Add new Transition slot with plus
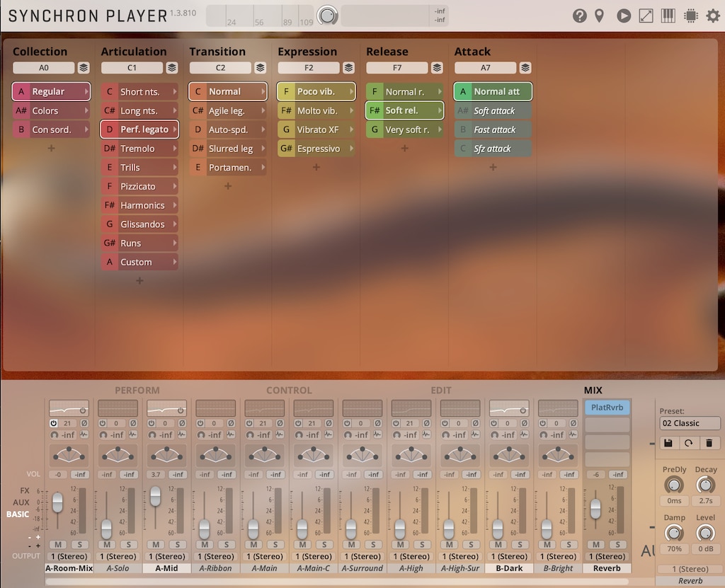 click(x=228, y=186)
